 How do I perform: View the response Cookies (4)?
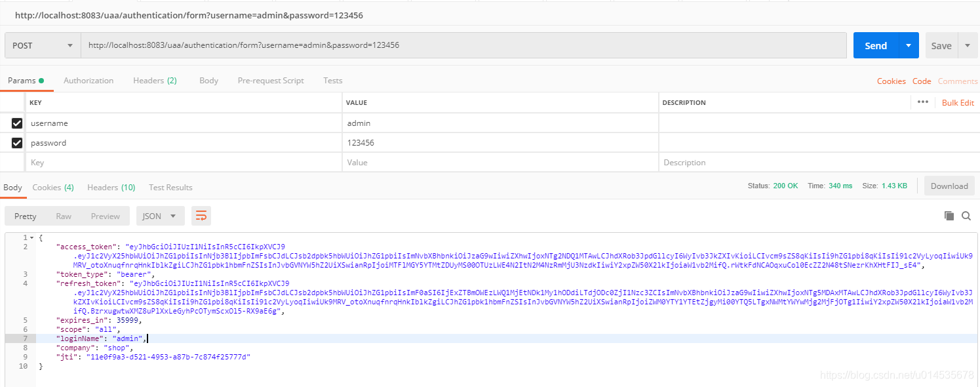coord(52,187)
